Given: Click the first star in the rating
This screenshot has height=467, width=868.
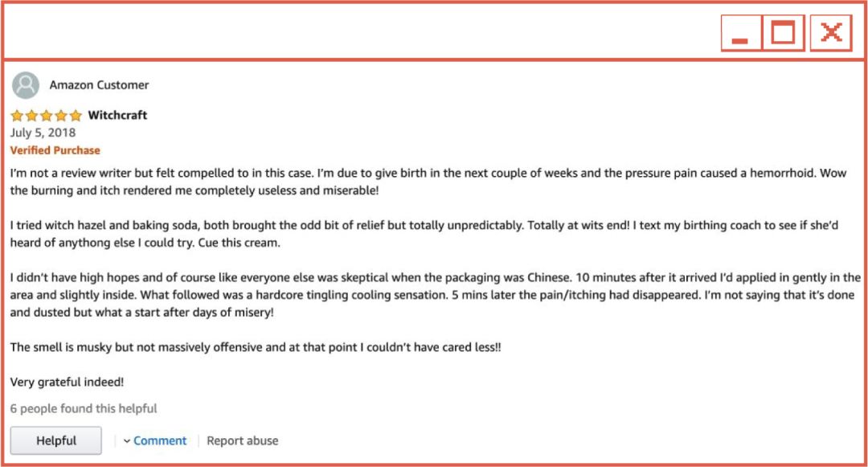Looking at the screenshot, I should [17, 116].
